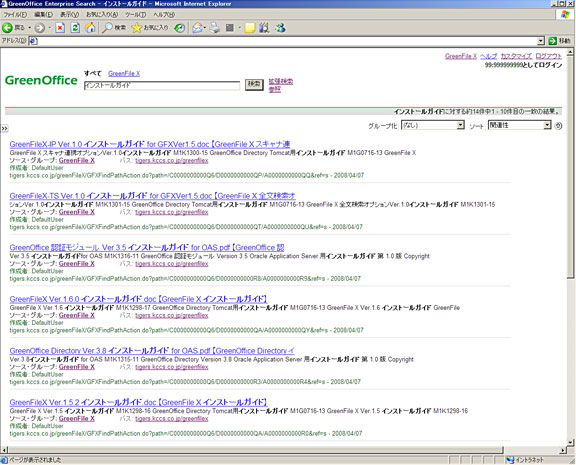Click the Intranet zone status icon
This screenshot has width=576, height=465.
[x=510, y=460]
